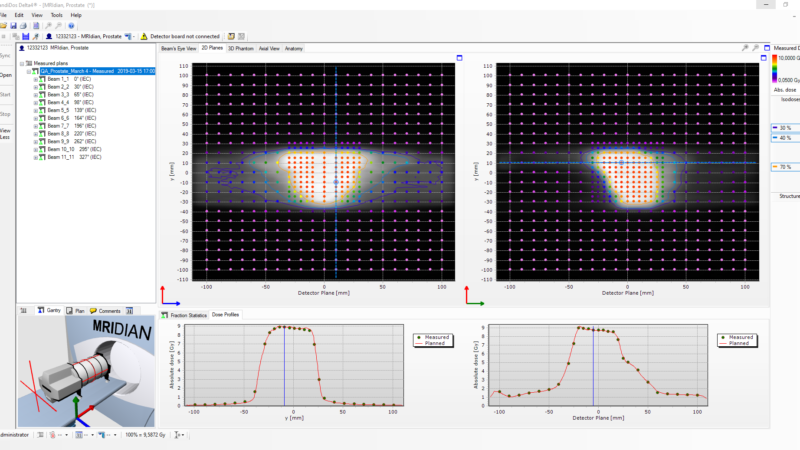This screenshot has width=800, height=450.
Task: Toggle the 30 % isodose level
Action: [x=784, y=128]
